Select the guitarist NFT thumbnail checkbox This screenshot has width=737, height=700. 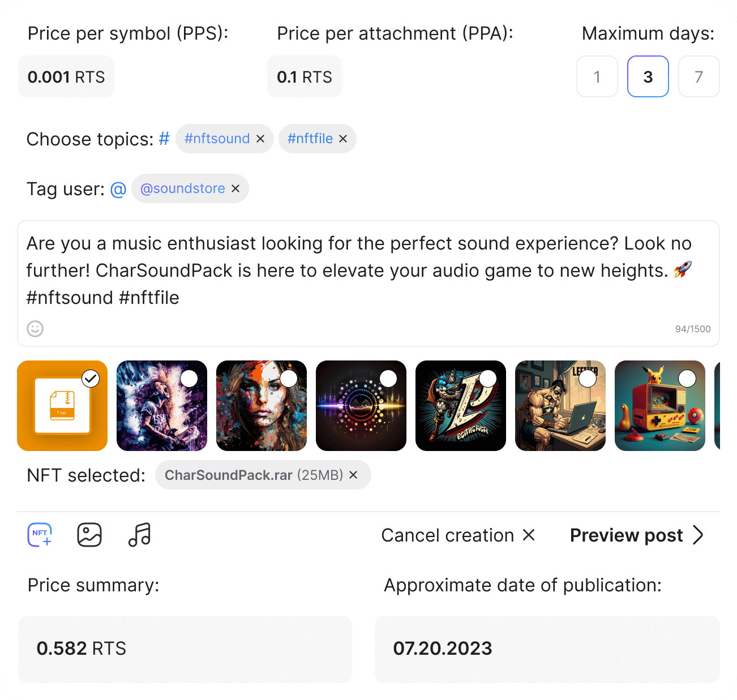tap(189, 379)
